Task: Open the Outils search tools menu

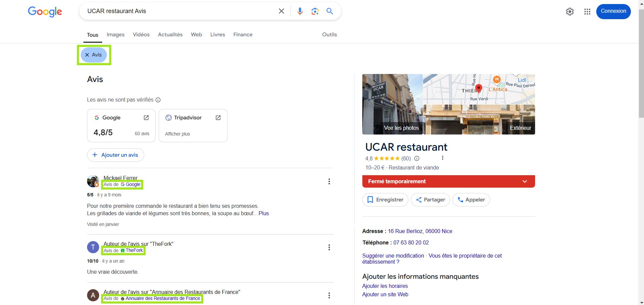Action: pyautogui.click(x=329, y=35)
